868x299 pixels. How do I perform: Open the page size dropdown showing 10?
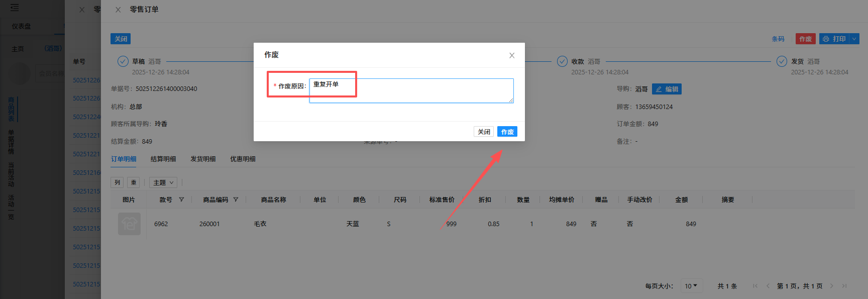691,286
